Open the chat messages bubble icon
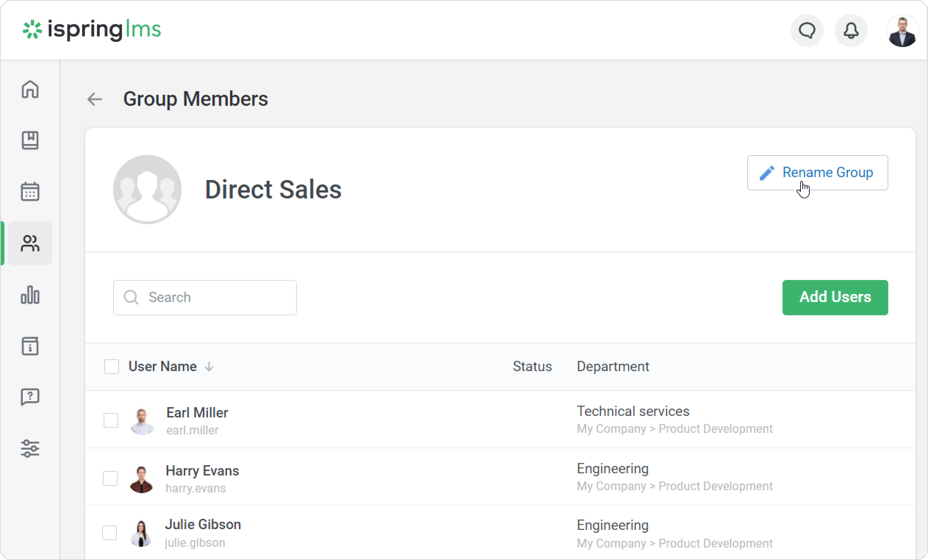 807,30
